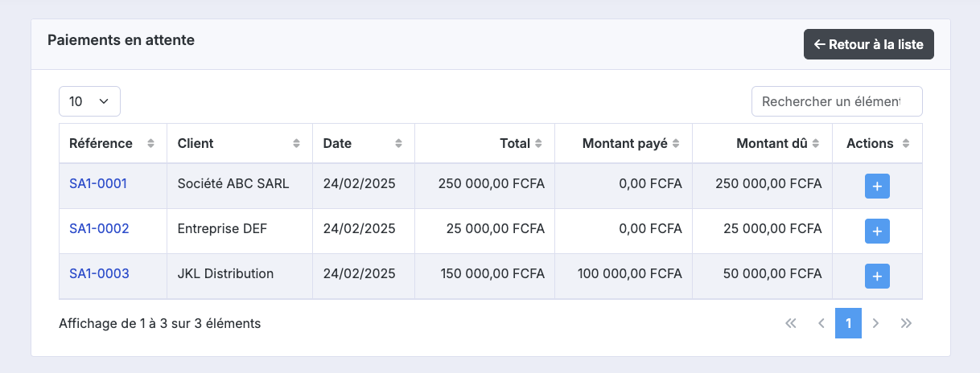Focus the Rechercher un élément search field
The height and width of the screenshot is (373, 980).
837,101
